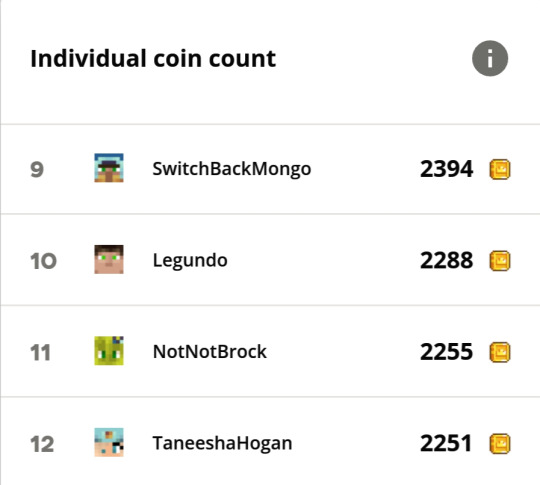Click the coin icon next to 2255
Viewport: 540px width, 485px height.
[x=500, y=352]
